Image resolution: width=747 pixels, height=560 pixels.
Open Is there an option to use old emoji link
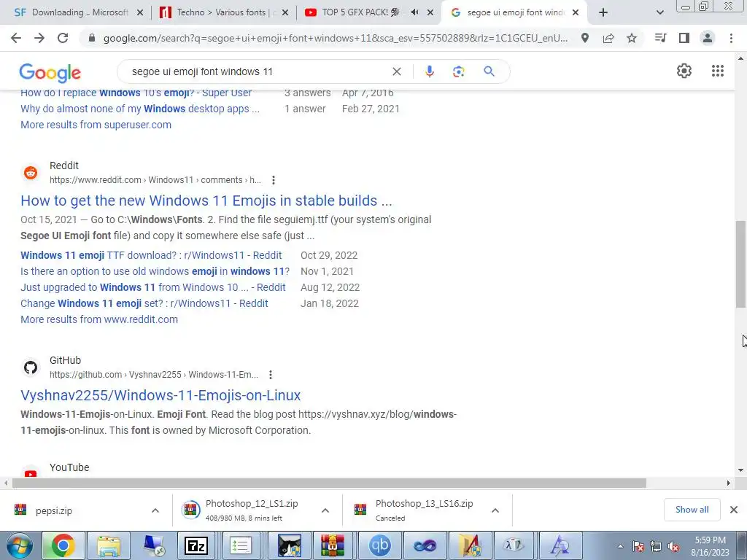click(155, 271)
